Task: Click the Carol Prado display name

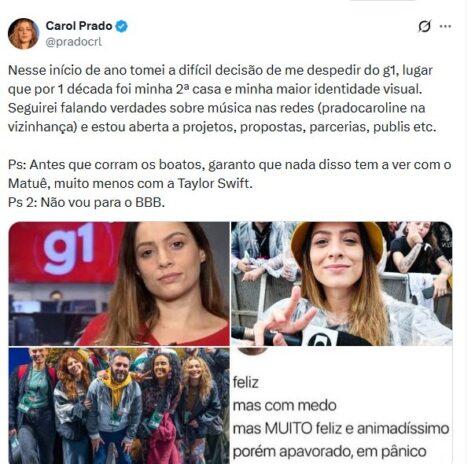Action: click(x=79, y=26)
